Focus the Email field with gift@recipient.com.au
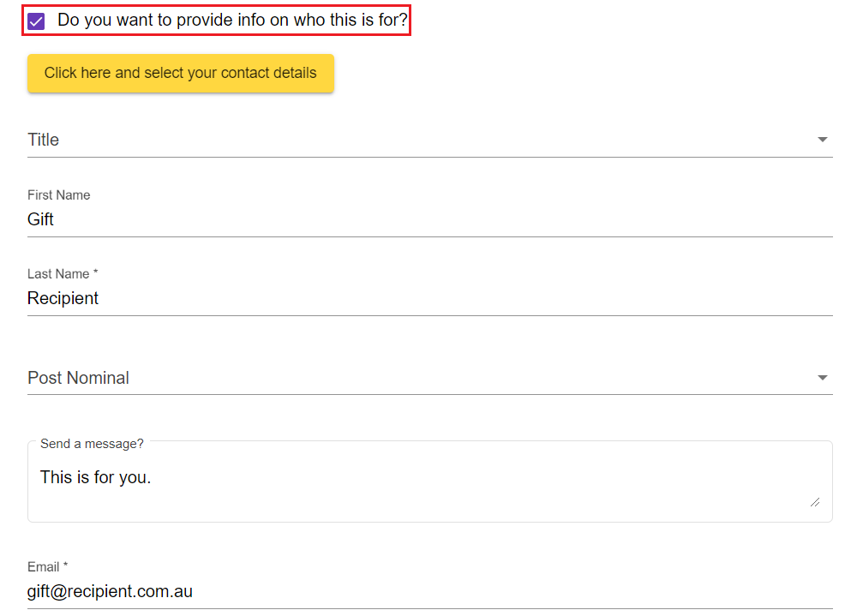 point(428,591)
